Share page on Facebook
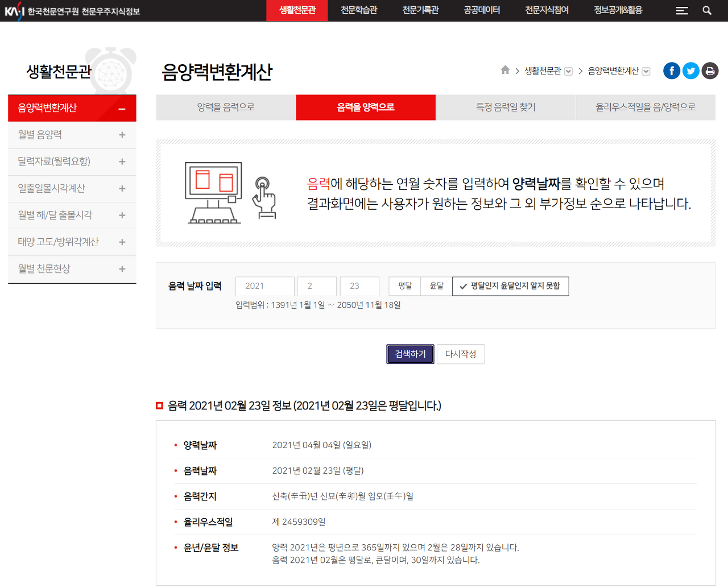Image resolution: width=728 pixels, height=588 pixels. coord(672,71)
